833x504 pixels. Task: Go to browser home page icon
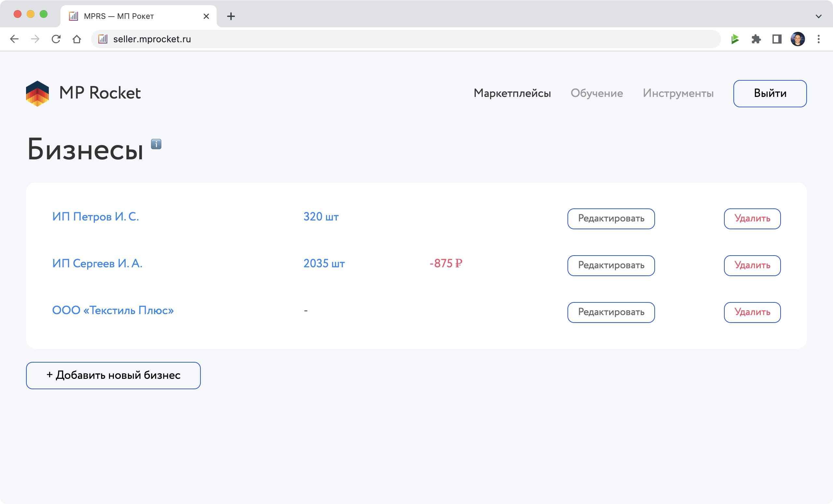77,39
